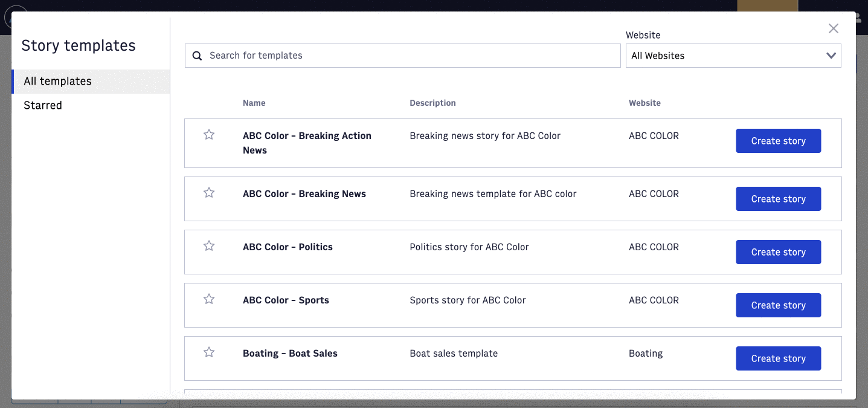Image resolution: width=868 pixels, height=408 pixels.
Task: Select All templates in sidebar
Action: coord(91,82)
